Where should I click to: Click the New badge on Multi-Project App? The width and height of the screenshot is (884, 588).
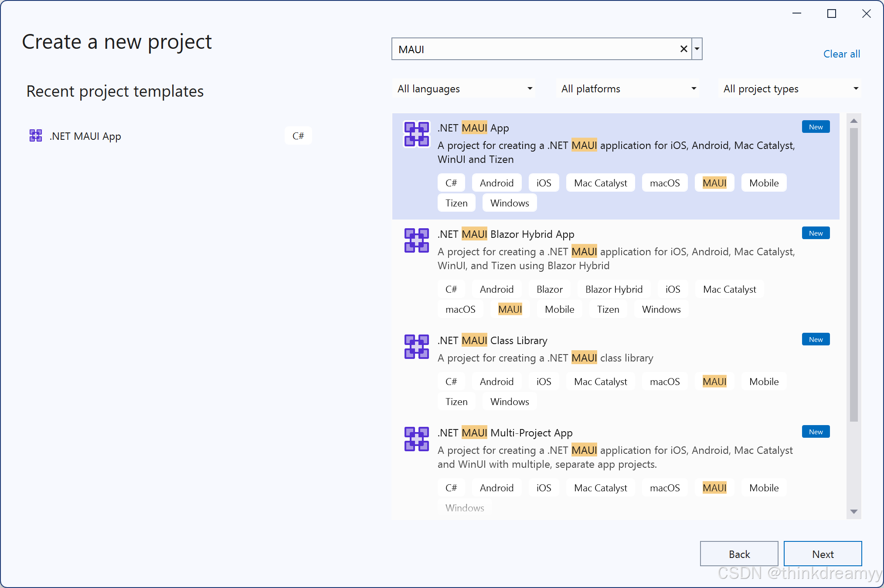tap(816, 432)
